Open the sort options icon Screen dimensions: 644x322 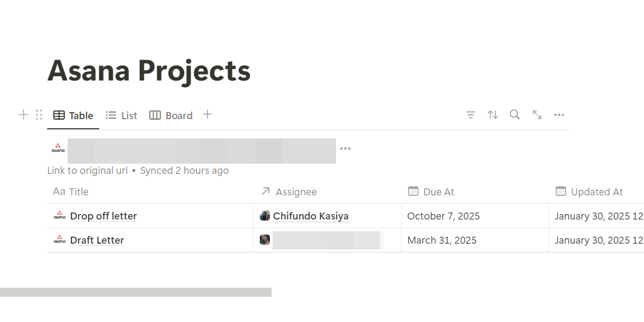[x=493, y=115]
